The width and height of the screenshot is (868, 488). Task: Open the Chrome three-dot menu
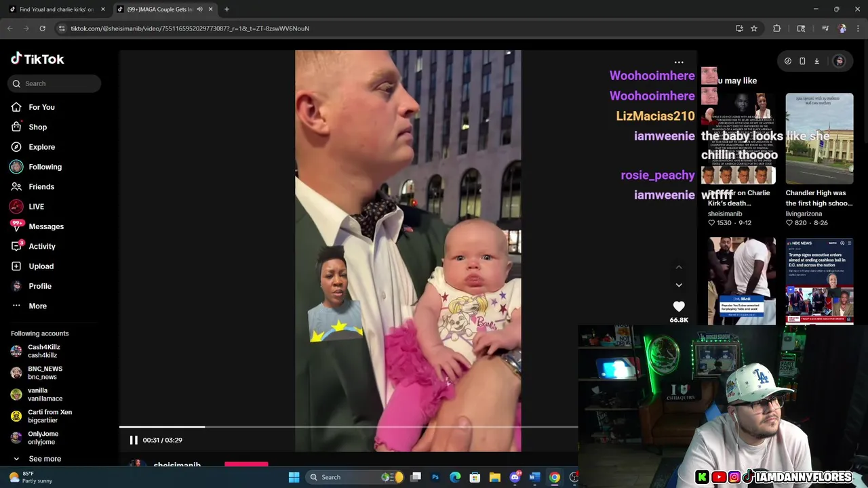[x=858, y=28]
